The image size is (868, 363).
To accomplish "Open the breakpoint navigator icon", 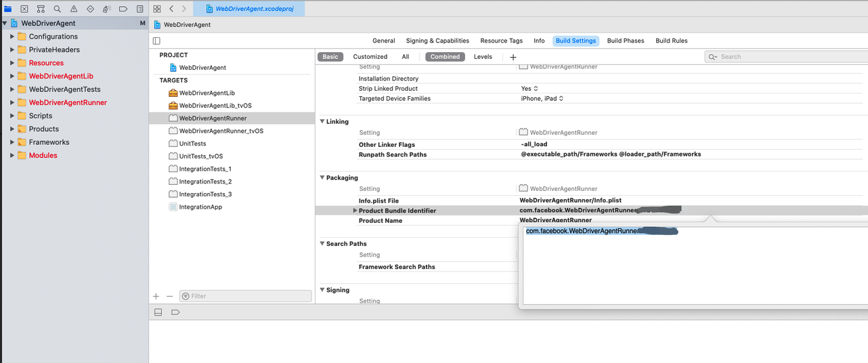I will coord(123,9).
